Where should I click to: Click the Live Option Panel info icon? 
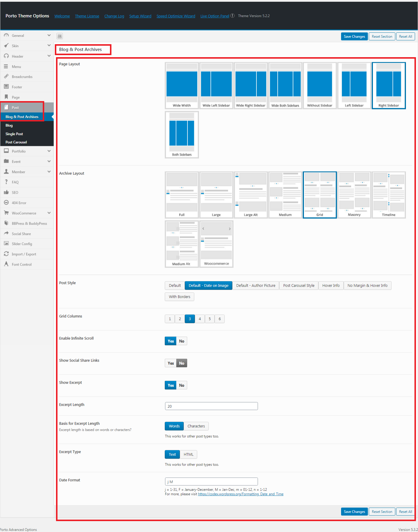pos(233,16)
